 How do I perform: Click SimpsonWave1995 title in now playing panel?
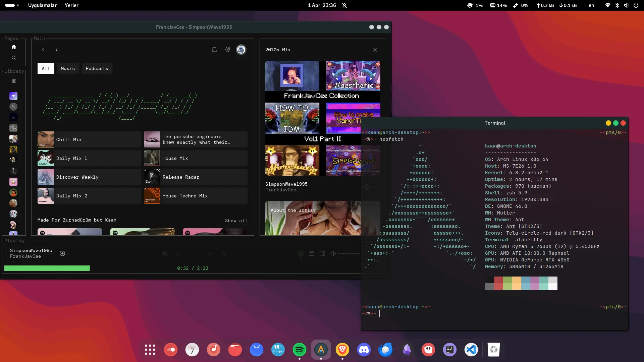coord(286,184)
